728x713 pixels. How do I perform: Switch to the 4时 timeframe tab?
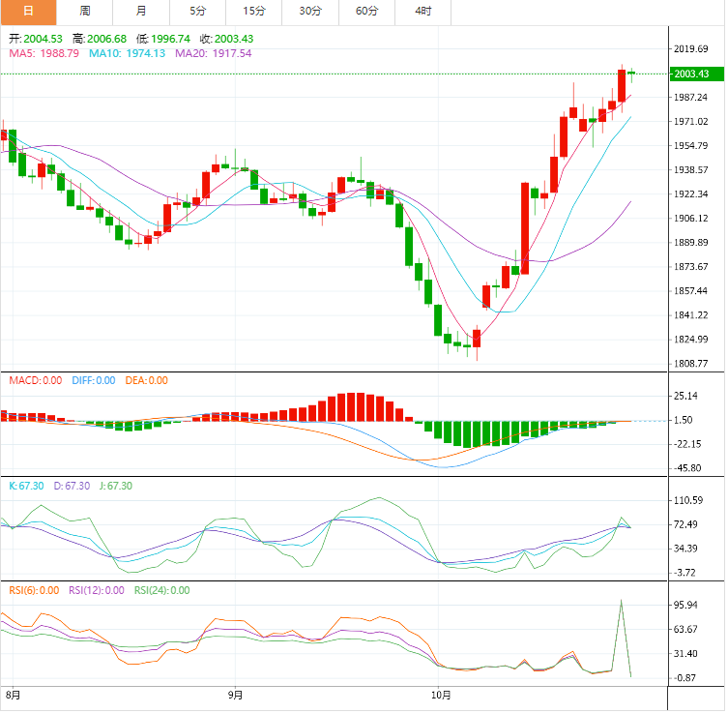click(x=423, y=11)
